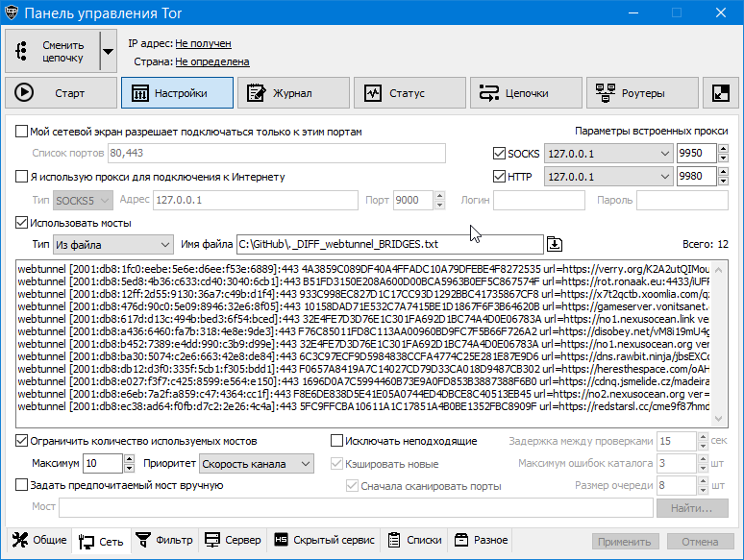Image resolution: width=744 pixels, height=560 pixels.
Task: Open the Роутеры routers panel
Action: [x=642, y=93]
